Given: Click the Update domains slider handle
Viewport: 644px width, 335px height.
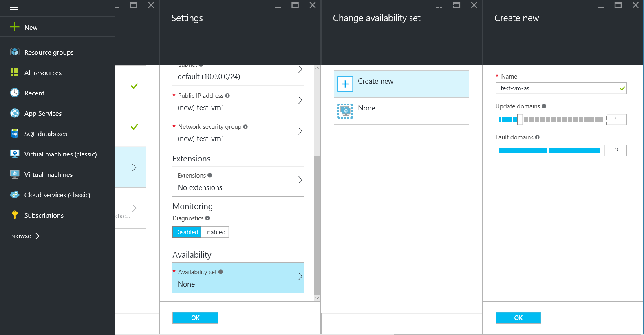Looking at the screenshot, I should pyautogui.click(x=520, y=119).
